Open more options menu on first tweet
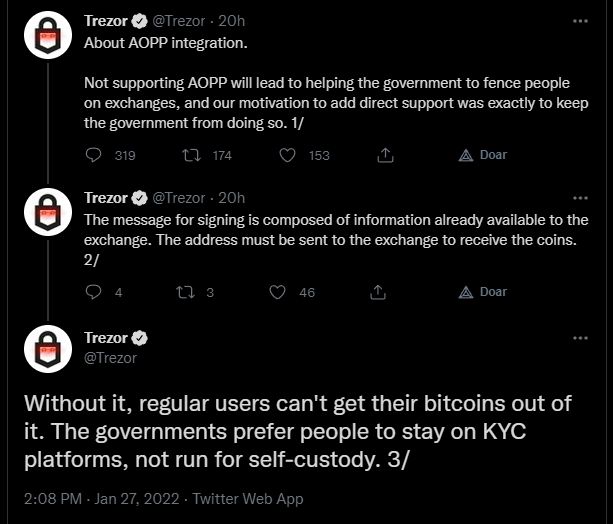This screenshot has width=613, height=524. (x=580, y=21)
